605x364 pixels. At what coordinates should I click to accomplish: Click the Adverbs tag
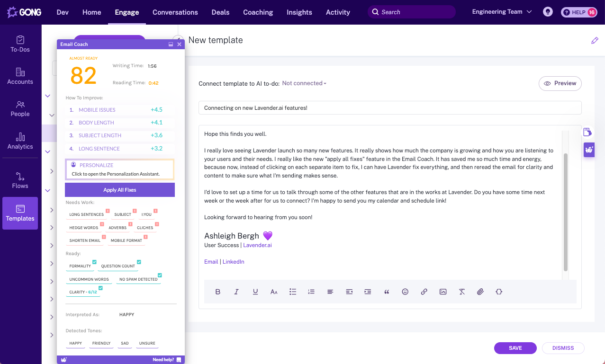point(117,228)
